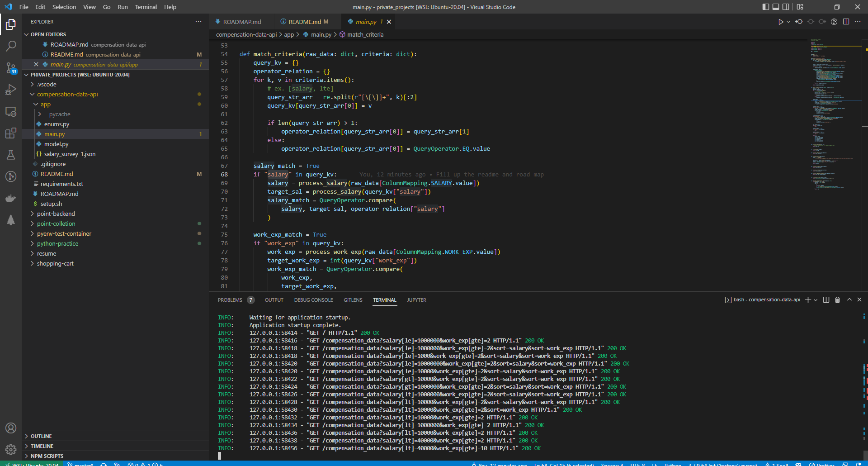The height and width of the screenshot is (466, 868).
Task: Open terminal launch profile dropdown
Action: click(x=816, y=300)
